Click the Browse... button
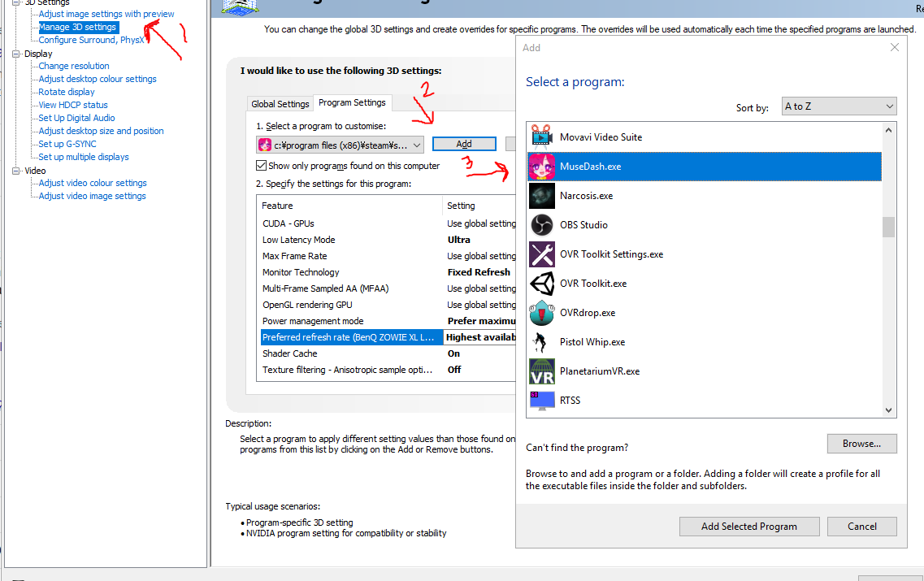924x581 pixels. (861, 444)
